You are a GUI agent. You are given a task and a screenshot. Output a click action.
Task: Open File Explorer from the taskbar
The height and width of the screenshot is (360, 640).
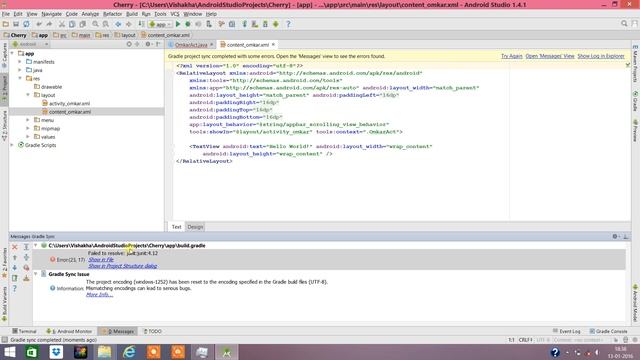pyautogui.click(x=104, y=352)
